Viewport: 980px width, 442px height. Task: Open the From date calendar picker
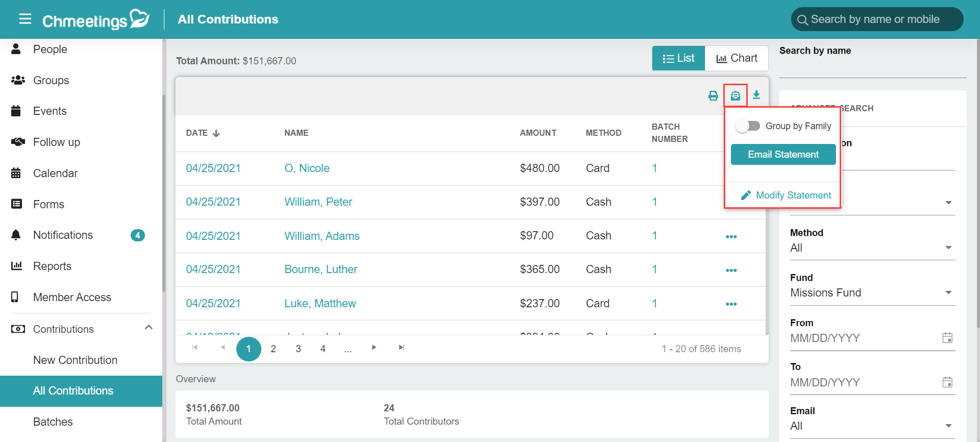[x=947, y=337]
